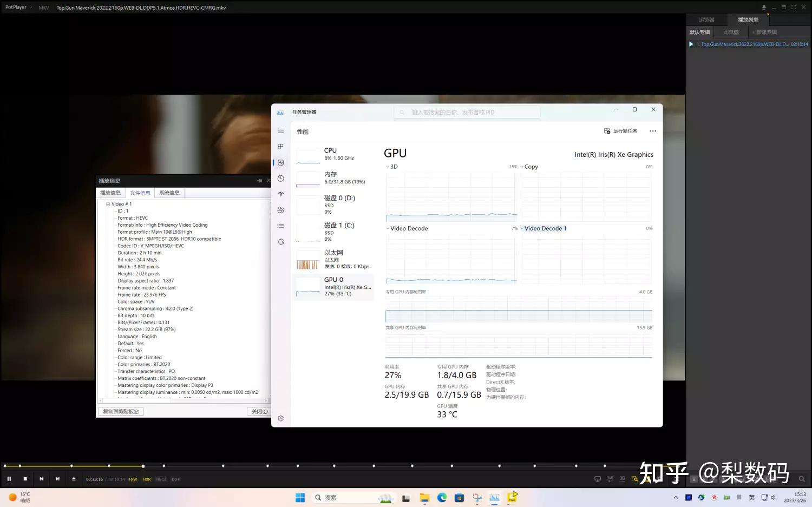Select the GPU 0 performance panel
812x507 pixels.
[333, 287]
